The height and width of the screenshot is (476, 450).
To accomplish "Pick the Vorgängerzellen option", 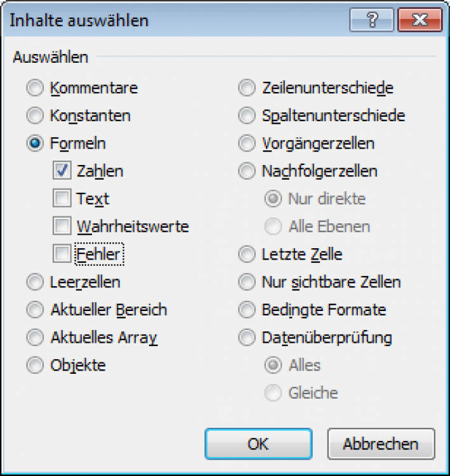I will pos(246,143).
